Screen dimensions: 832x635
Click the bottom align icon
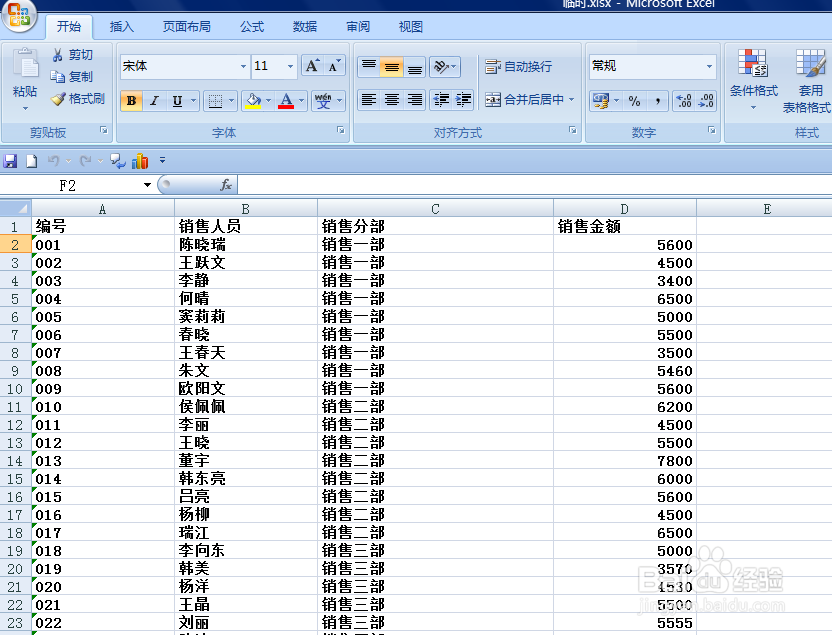pyautogui.click(x=414, y=66)
